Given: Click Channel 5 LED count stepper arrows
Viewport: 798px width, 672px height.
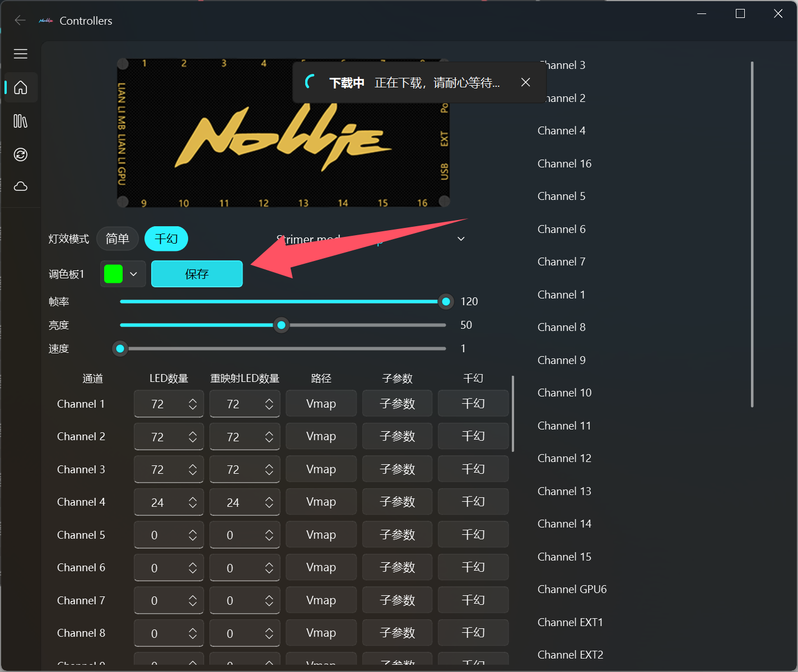Looking at the screenshot, I should pyautogui.click(x=193, y=535).
